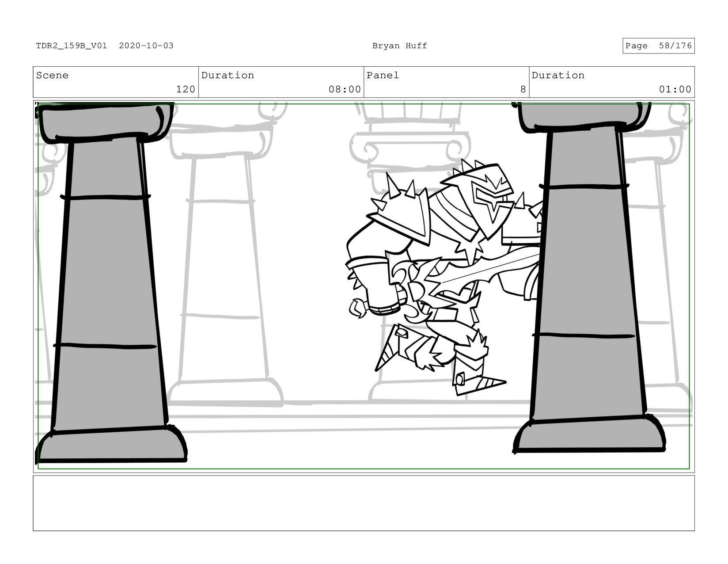728x564 pixels.
Task: Click the scene duration value 08:00
Action: click(345, 89)
